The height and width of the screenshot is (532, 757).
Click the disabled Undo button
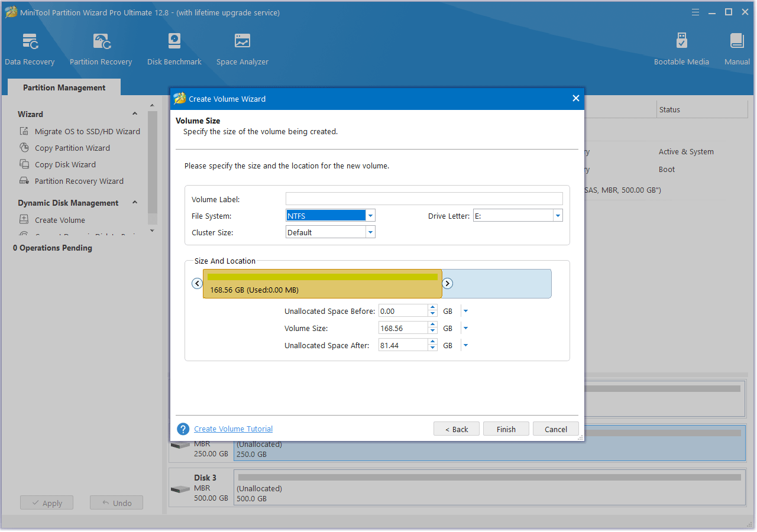tap(117, 503)
